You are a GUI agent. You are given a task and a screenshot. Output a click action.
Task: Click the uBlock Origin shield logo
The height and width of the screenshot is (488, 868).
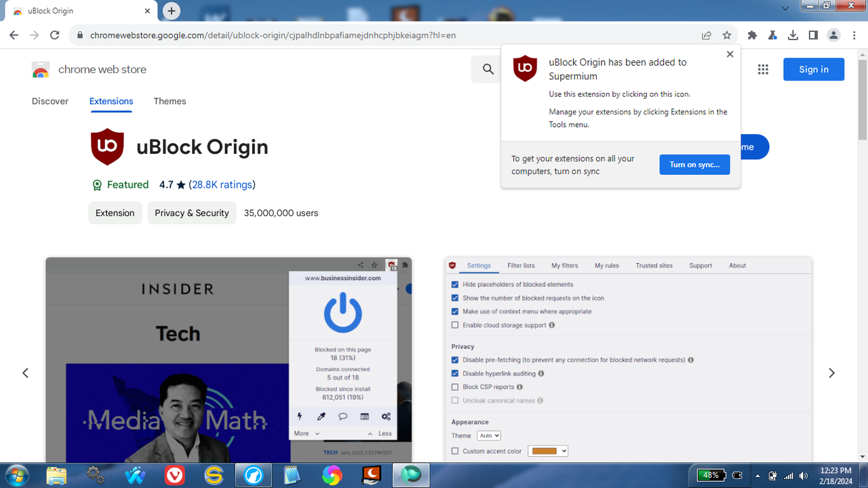tap(107, 146)
